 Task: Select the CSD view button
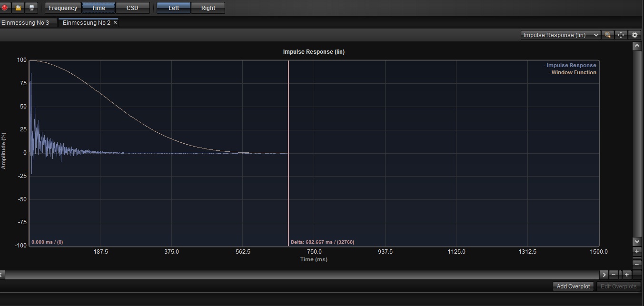tap(132, 8)
